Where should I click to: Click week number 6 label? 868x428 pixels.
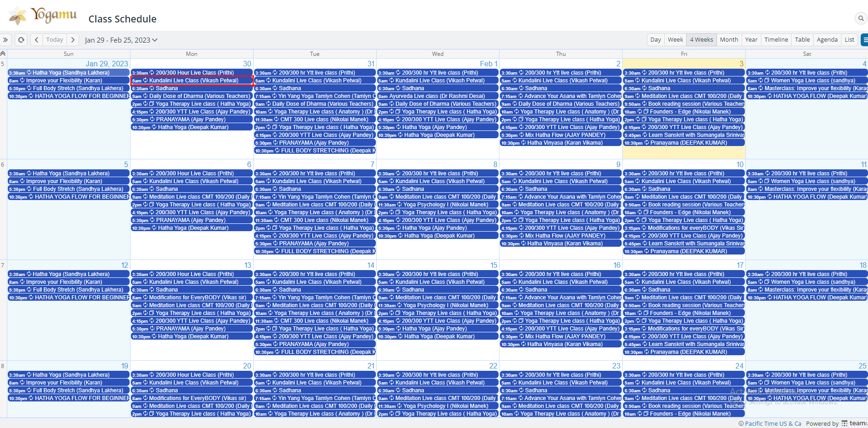(x=3, y=164)
